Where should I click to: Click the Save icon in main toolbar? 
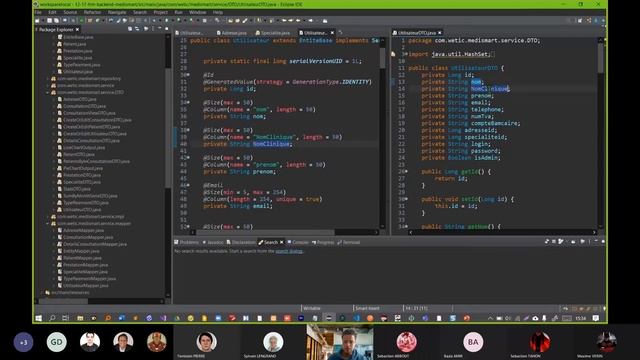(50, 20)
